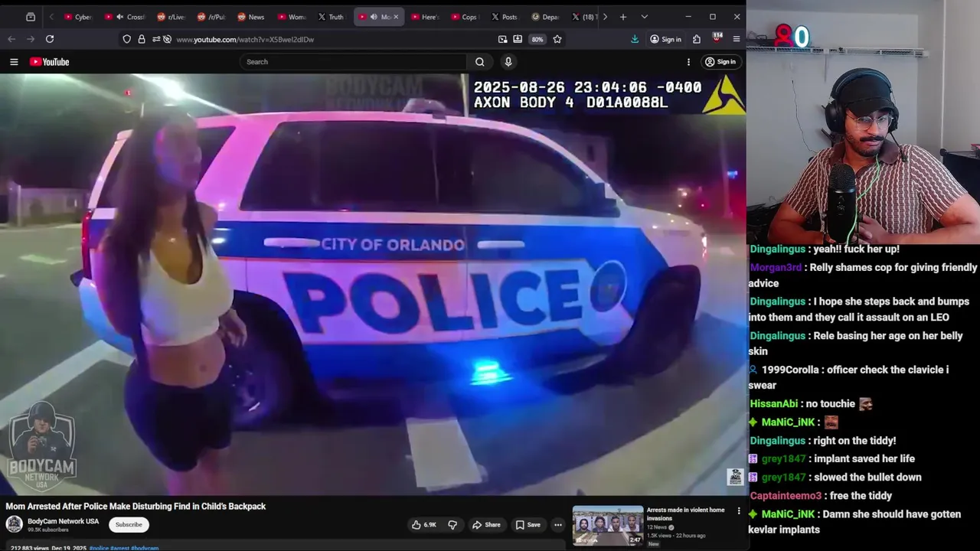Like the video with 6.9K thumbs up
The height and width of the screenshot is (551, 980).
tap(423, 525)
